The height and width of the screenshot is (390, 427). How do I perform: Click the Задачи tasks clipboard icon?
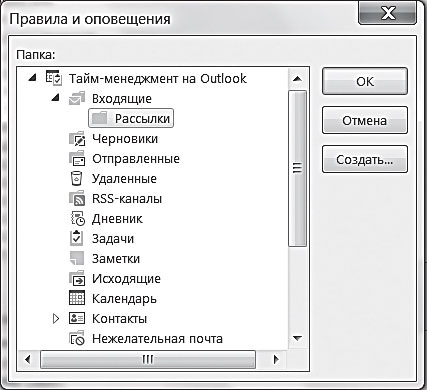click(x=76, y=238)
